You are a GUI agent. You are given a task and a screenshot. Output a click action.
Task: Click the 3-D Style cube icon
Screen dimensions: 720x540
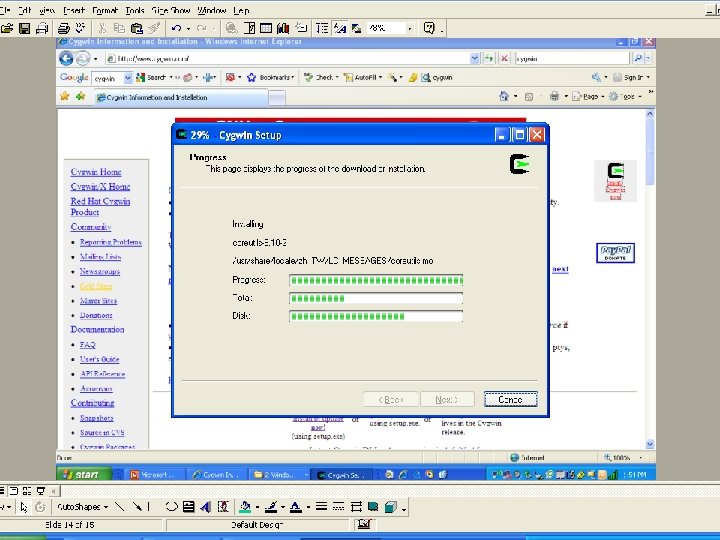(x=390, y=507)
